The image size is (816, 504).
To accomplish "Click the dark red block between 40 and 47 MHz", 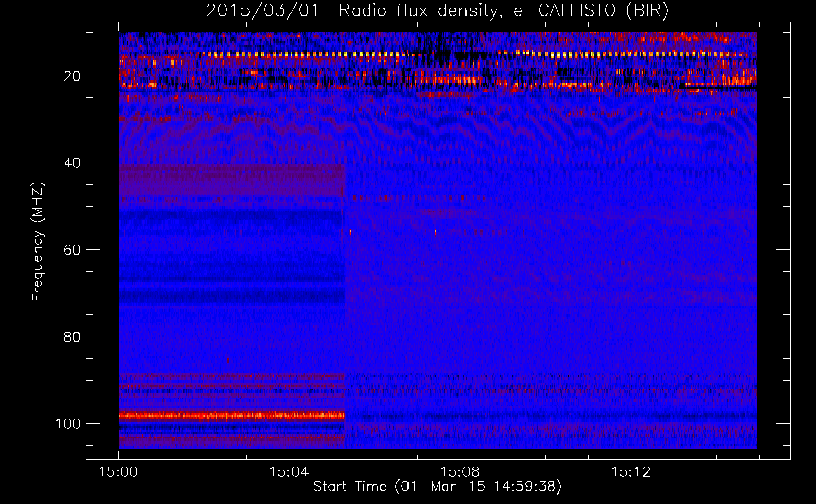I will 231,180.
